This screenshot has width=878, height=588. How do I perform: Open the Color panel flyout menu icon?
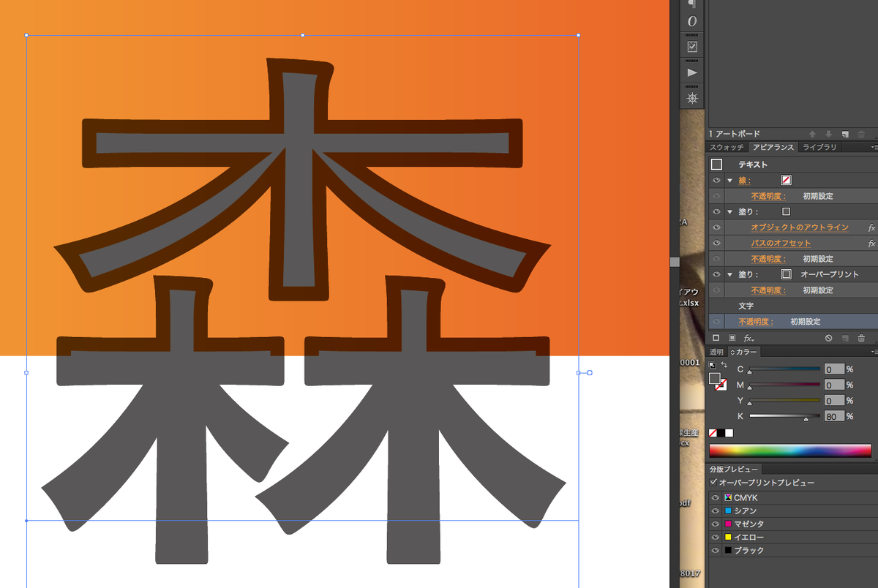point(874,353)
